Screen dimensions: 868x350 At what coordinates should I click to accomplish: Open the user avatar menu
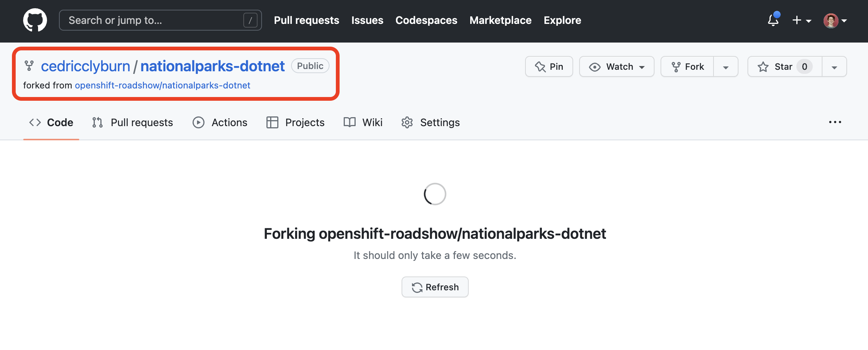point(835,21)
